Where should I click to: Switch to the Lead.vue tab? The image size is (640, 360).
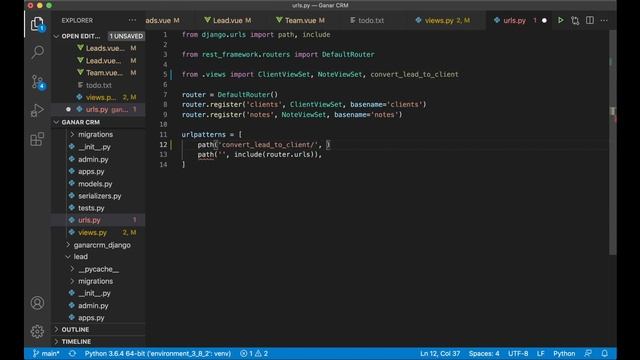pos(228,20)
